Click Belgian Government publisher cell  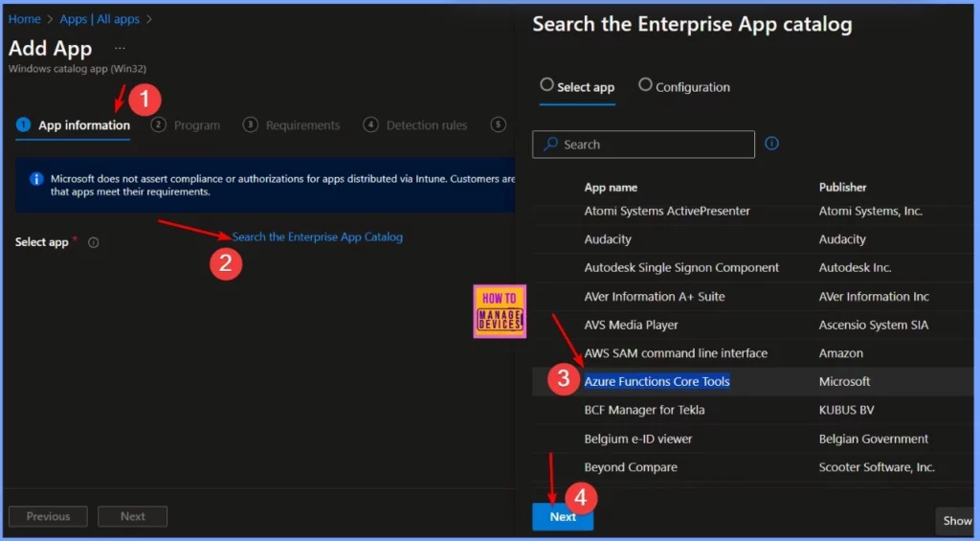[x=873, y=440]
